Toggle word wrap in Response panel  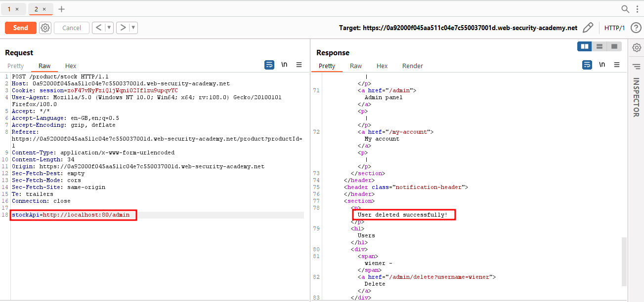click(587, 65)
